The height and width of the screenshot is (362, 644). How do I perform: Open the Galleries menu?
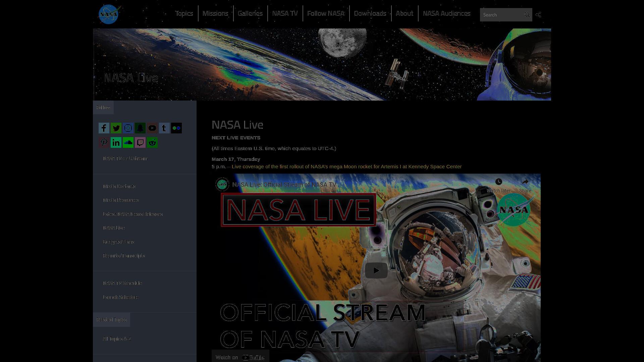click(x=250, y=13)
